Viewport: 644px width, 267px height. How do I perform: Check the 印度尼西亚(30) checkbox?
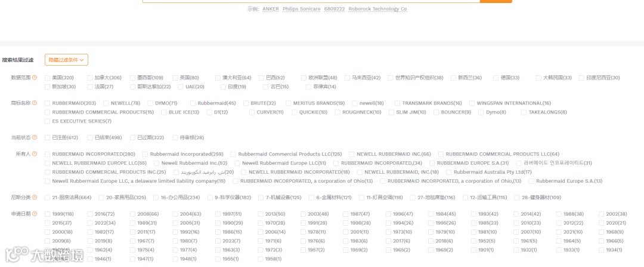tap(582, 78)
